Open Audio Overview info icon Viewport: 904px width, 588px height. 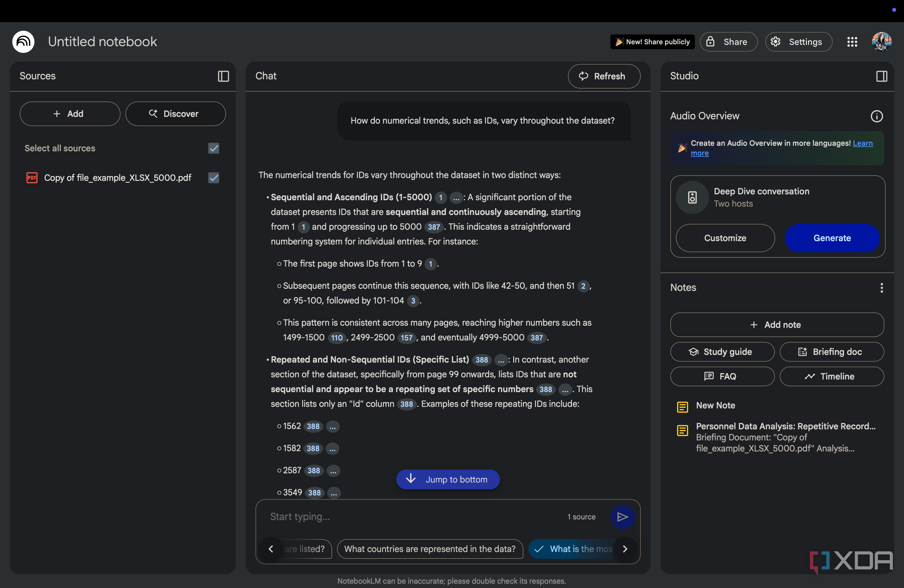click(x=877, y=116)
